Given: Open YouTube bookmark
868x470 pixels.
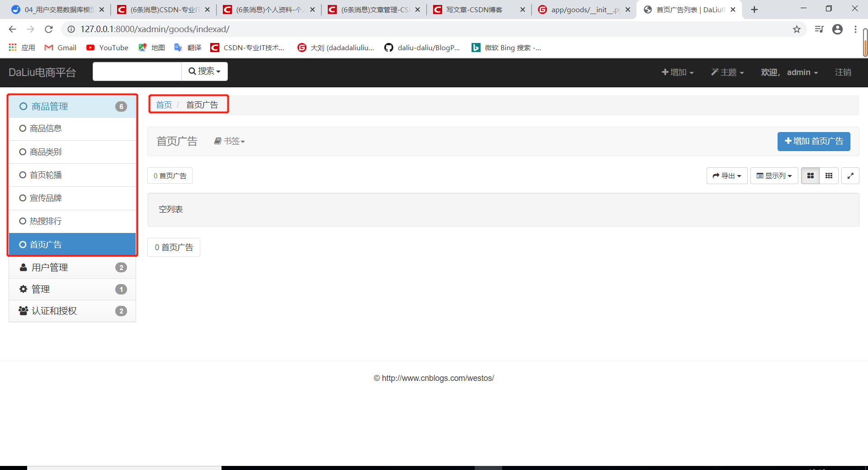Looking at the screenshot, I should [x=107, y=47].
